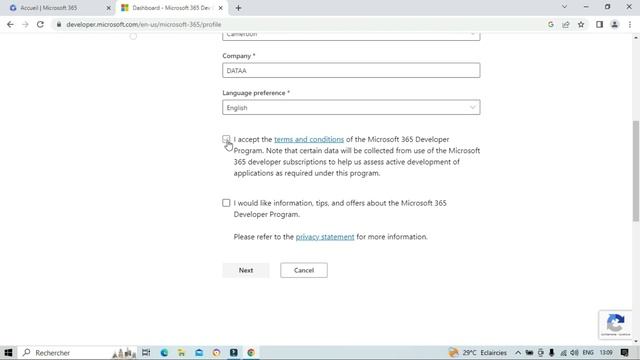Viewport: 640px width, 360px height.
Task: Open the terms and conditions link
Action: (x=309, y=139)
